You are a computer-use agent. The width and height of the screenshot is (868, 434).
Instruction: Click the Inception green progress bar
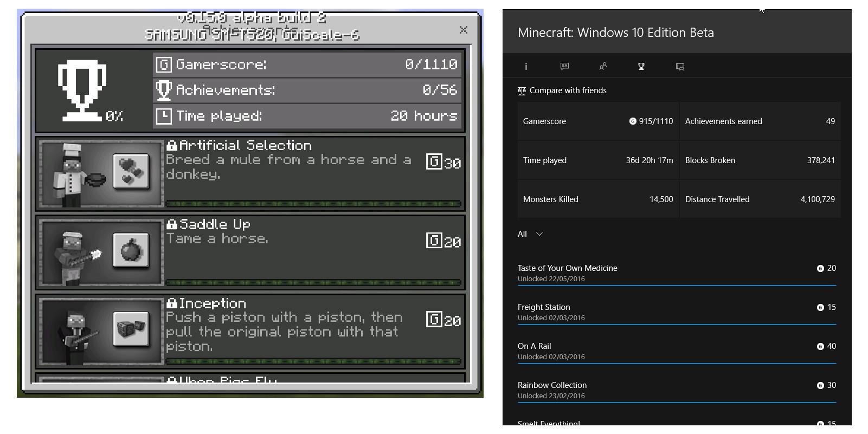pos(313,361)
